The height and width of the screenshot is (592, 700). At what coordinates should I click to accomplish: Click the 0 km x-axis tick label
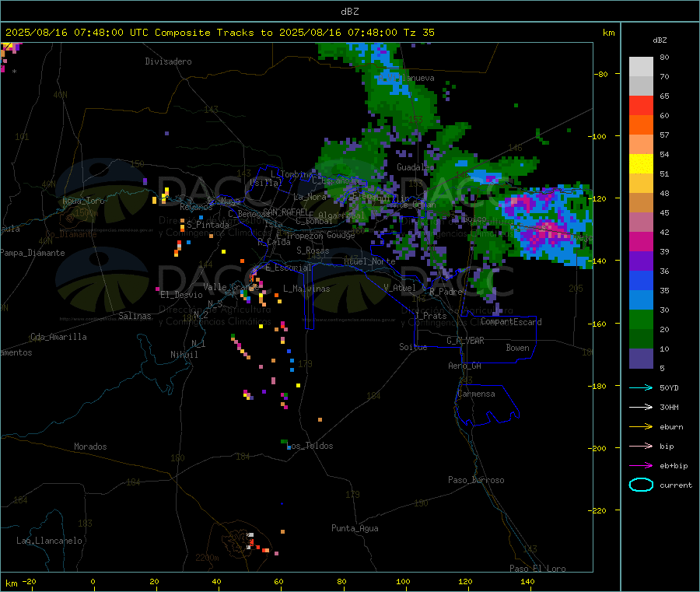tap(93, 581)
